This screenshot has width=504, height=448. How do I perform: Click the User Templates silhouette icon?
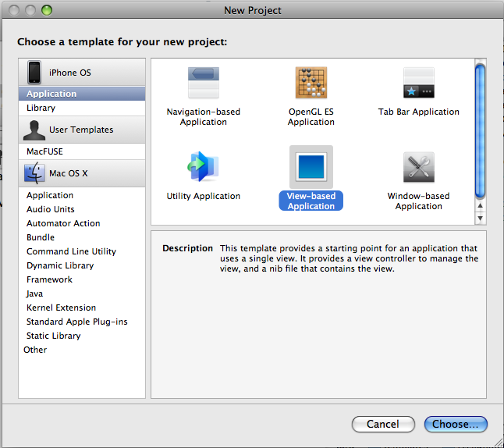coord(34,130)
